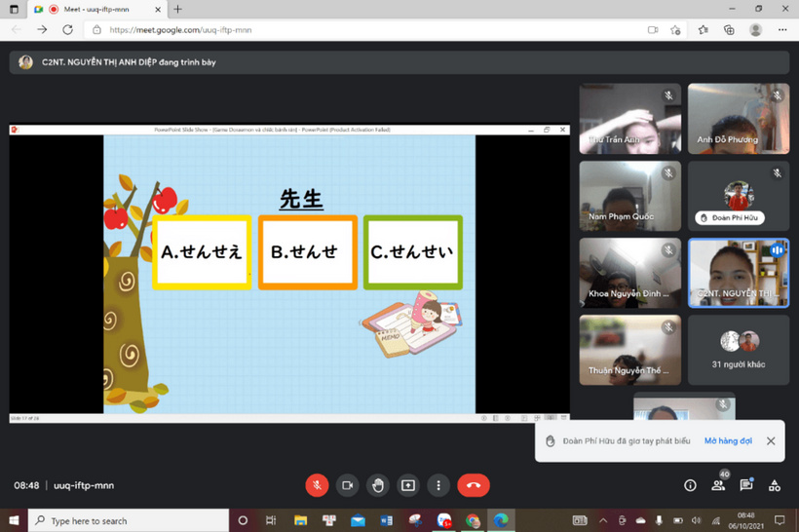Dismiss the raised-hand notification popup
Screen dimensions: 799x532
tap(771, 441)
